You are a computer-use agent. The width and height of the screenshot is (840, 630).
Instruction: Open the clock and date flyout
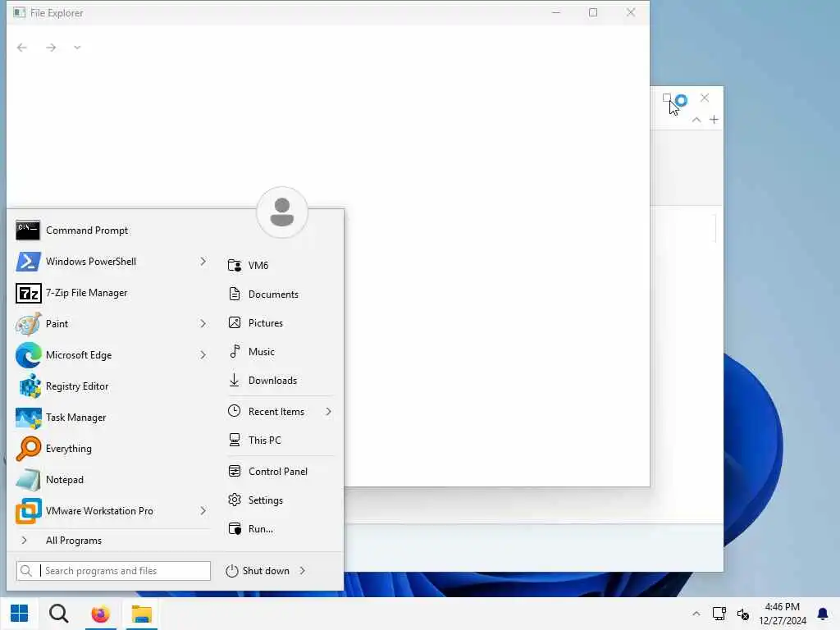(x=782, y=614)
